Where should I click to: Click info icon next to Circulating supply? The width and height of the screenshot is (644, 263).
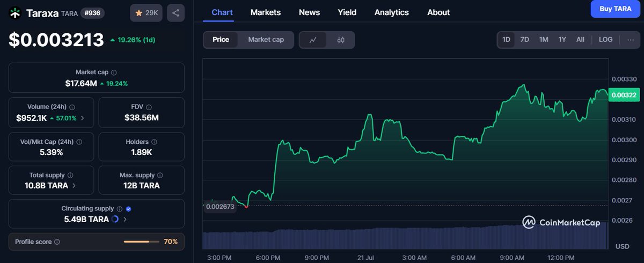(x=119, y=209)
